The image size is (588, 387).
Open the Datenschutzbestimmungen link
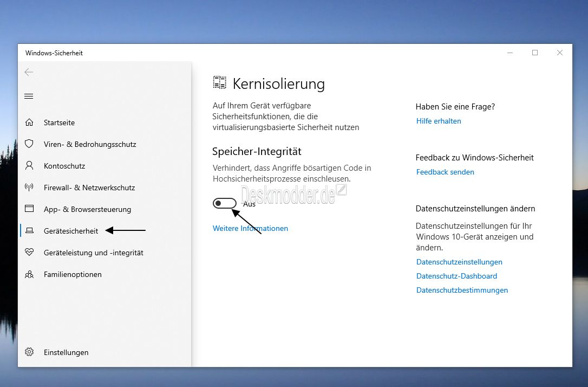click(x=462, y=290)
